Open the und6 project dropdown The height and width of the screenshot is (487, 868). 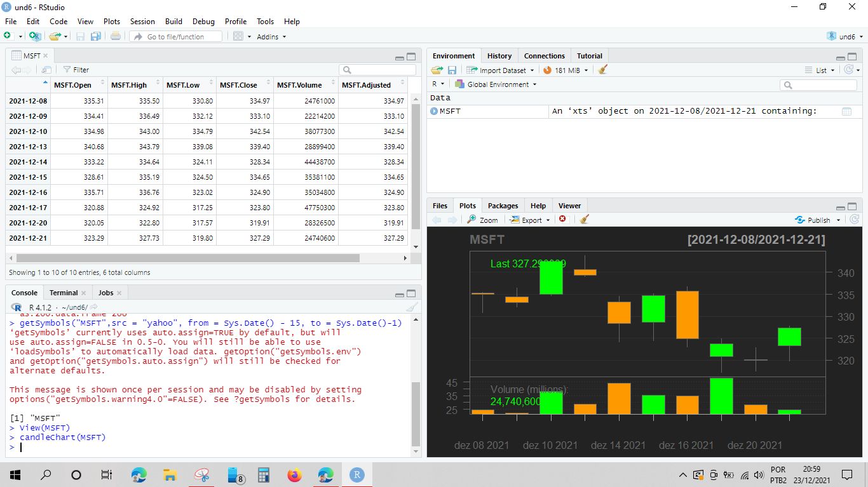[x=845, y=36]
